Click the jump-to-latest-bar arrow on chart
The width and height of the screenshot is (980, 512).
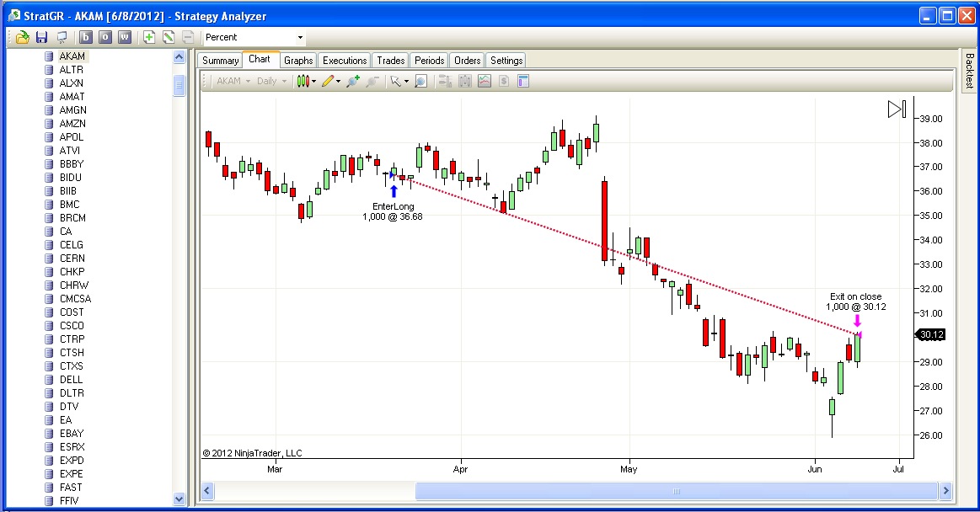coord(897,109)
